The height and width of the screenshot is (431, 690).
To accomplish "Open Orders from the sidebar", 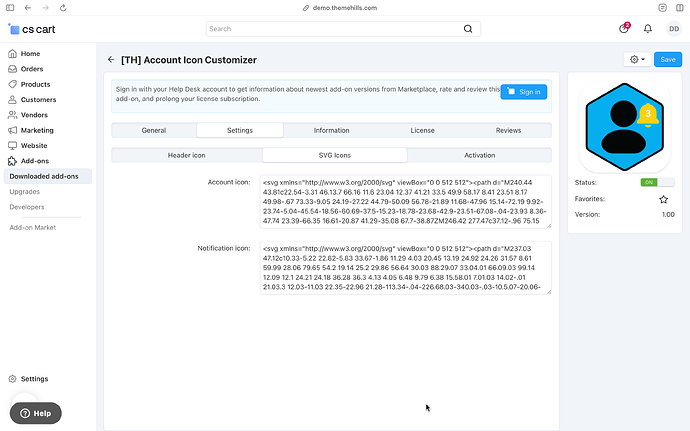I will [x=32, y=69].
